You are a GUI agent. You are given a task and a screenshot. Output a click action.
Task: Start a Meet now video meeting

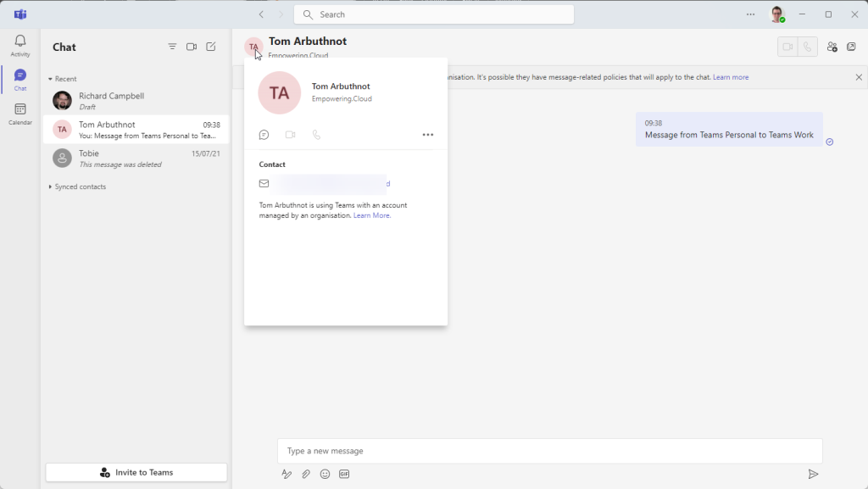pyautogui.click(x=192, y=47)
